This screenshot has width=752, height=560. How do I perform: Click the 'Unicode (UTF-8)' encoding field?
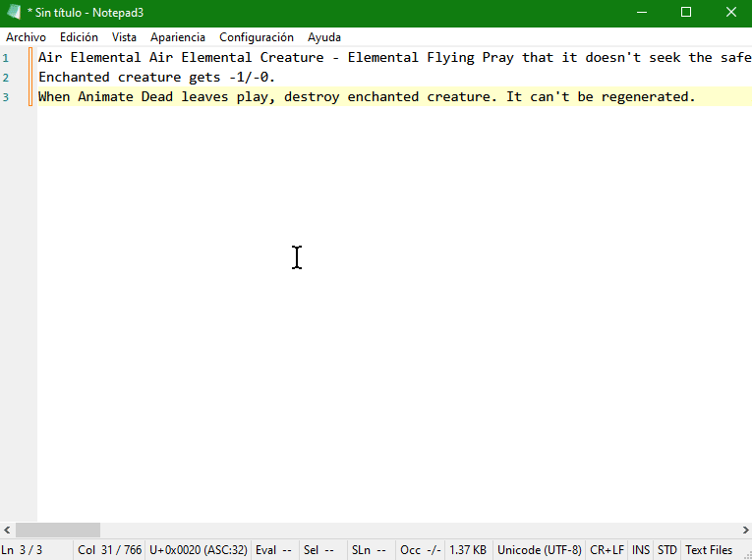539,550
